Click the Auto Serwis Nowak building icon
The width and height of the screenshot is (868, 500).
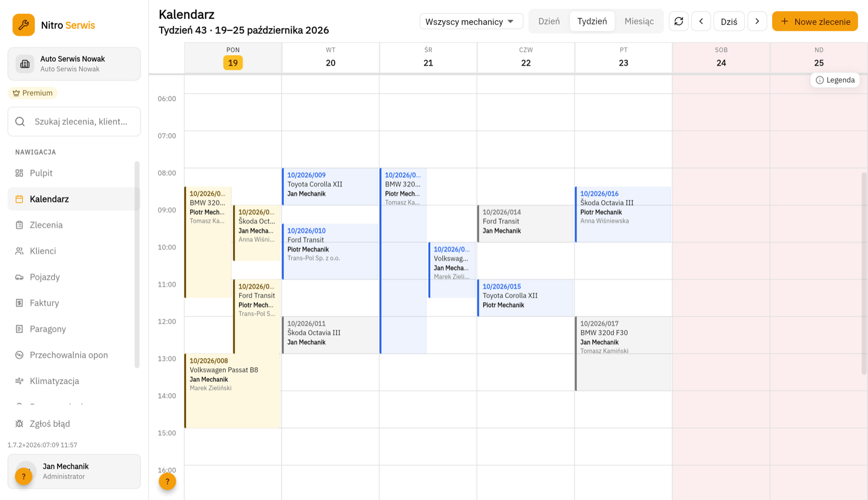25,64
